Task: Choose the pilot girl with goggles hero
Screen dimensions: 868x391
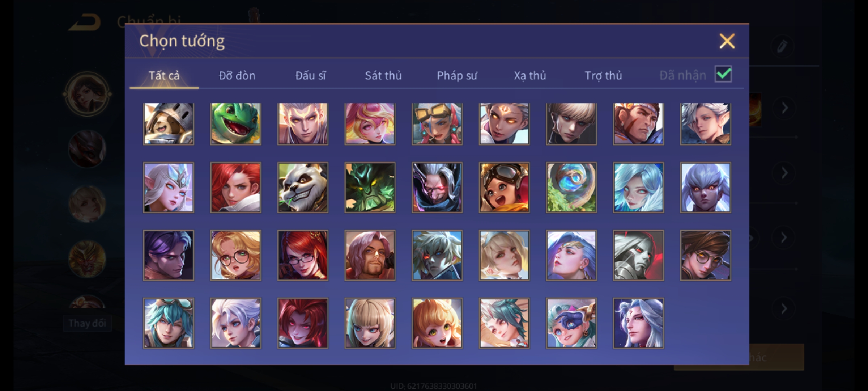Action: [504, 187]
